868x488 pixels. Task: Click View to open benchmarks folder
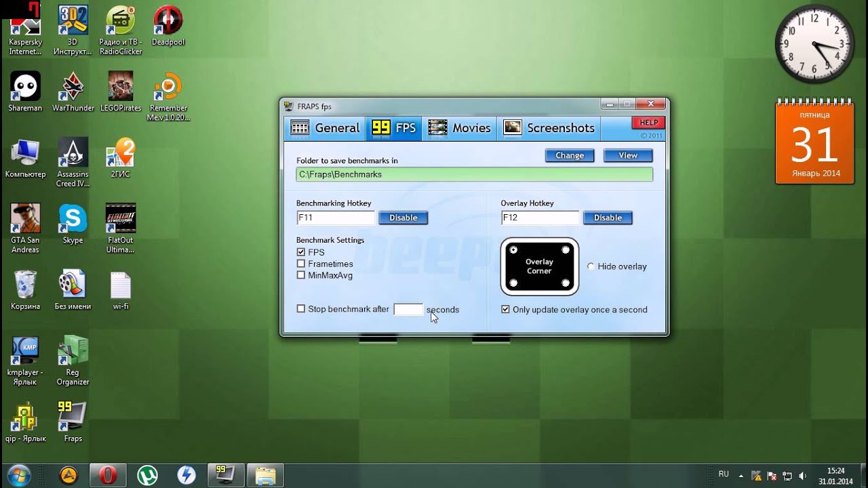[628, 155]
